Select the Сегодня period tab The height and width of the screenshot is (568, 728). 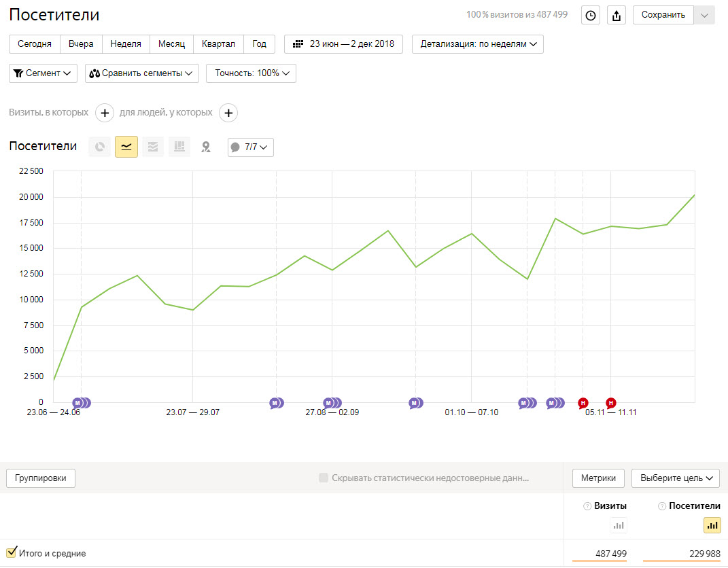click(35, 44)
